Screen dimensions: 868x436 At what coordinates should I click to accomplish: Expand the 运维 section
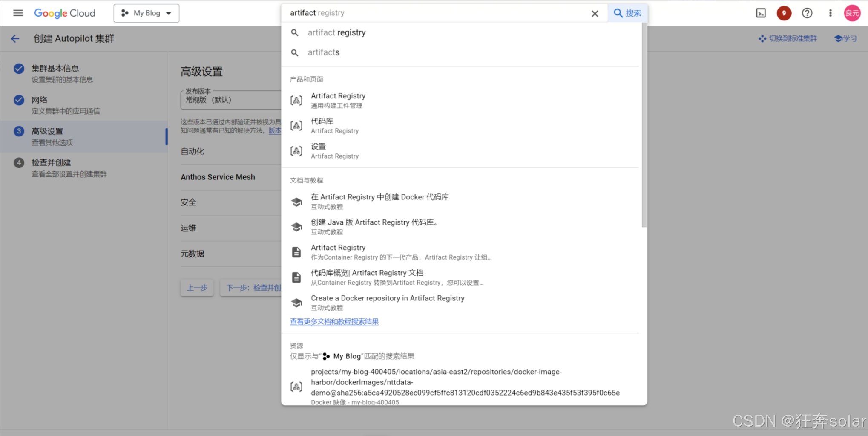(231, 228)
